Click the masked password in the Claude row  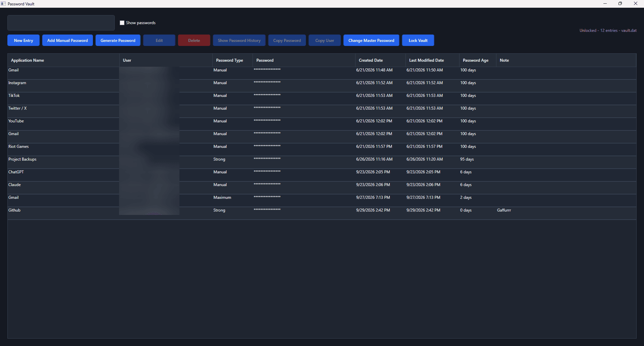click(267, 184)
